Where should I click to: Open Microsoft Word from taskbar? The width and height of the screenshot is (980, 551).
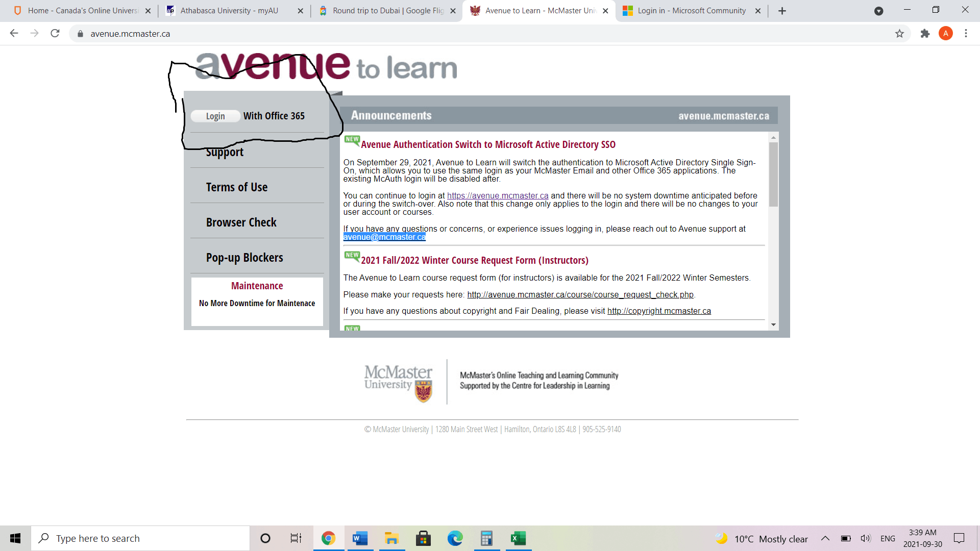(x=360, y=538)
